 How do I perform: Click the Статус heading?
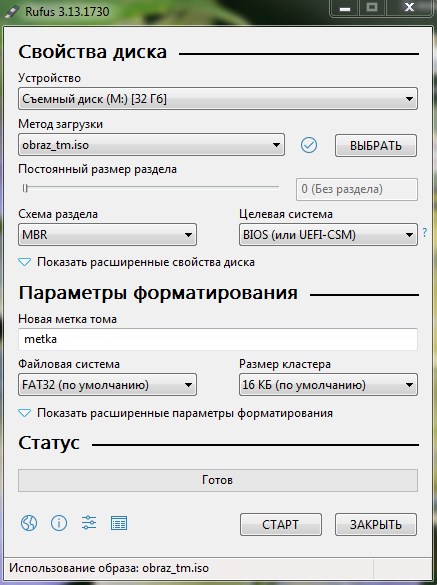point(49,443)
